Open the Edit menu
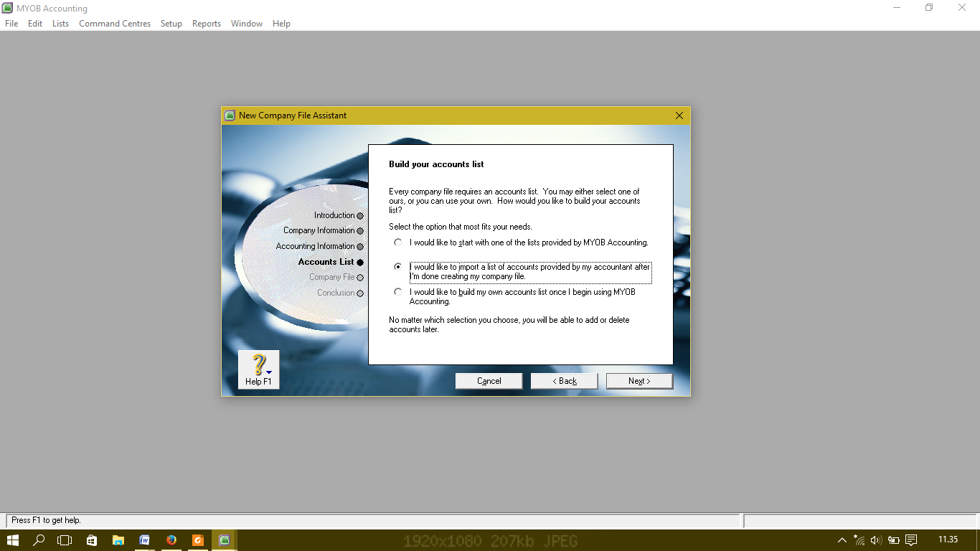The width and height of the screenshot is (980, 551). [35, 24]
